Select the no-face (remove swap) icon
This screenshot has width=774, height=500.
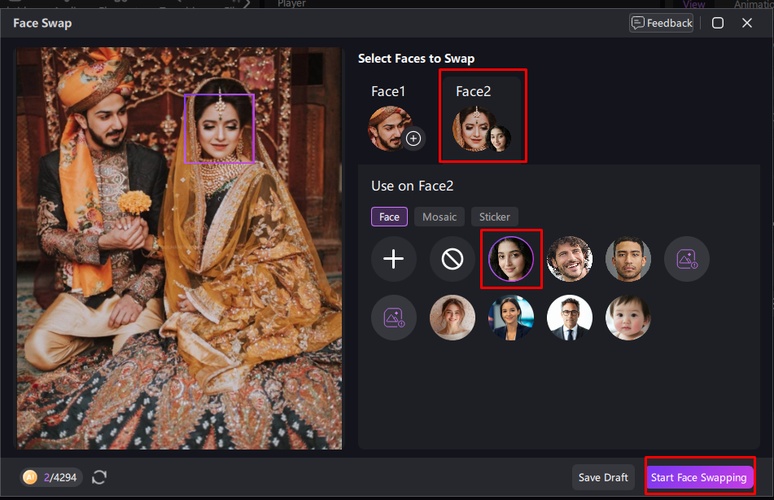tap(452, 259)
